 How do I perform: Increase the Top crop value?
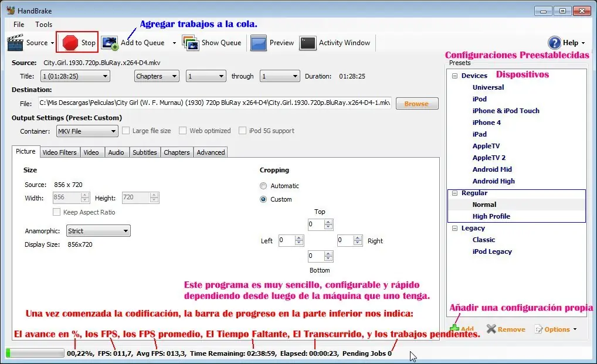coord(328,222)
